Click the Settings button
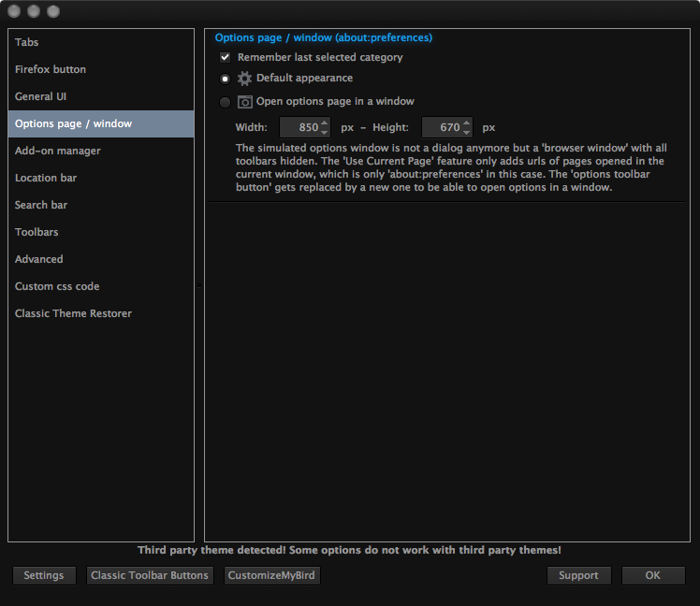This screenshot has width=700, height=606. 44,575
